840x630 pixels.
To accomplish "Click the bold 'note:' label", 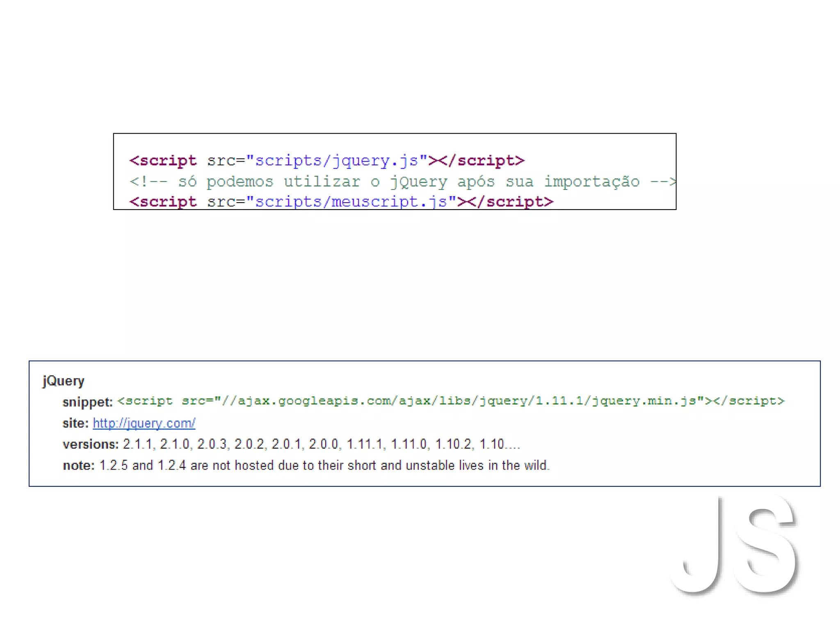I will coord(79,465).
